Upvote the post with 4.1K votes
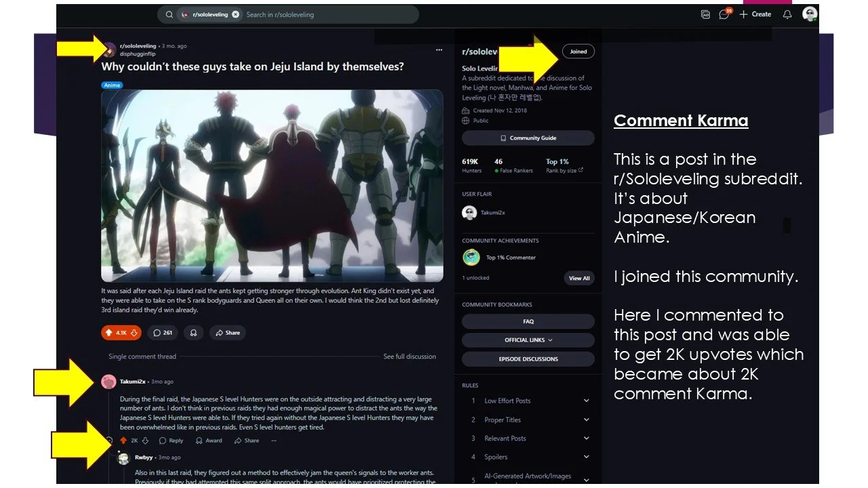Image resolution: width=868 pixels, height=488 pixels. 108,333
